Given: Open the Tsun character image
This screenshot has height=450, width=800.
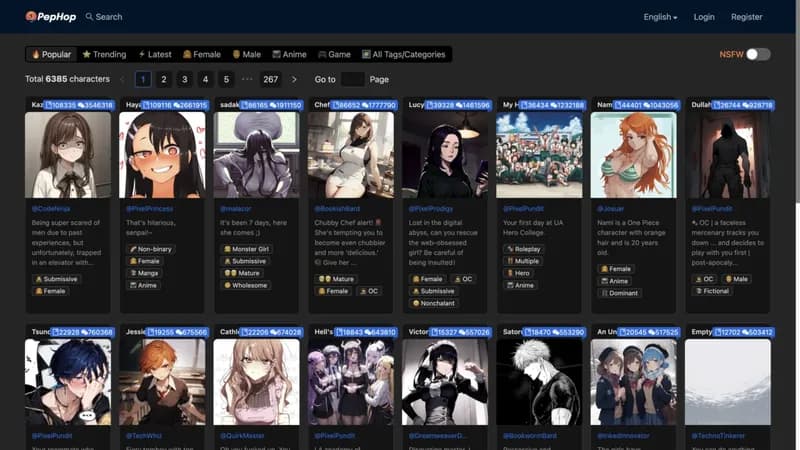Looking at the screenshot, I should coord(68,383).
